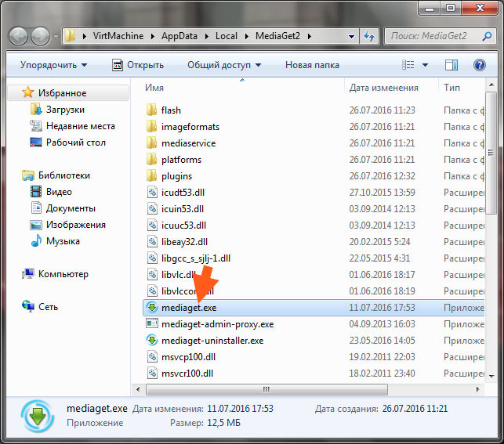Click the Открыть toolbar button

pos(138,65)
